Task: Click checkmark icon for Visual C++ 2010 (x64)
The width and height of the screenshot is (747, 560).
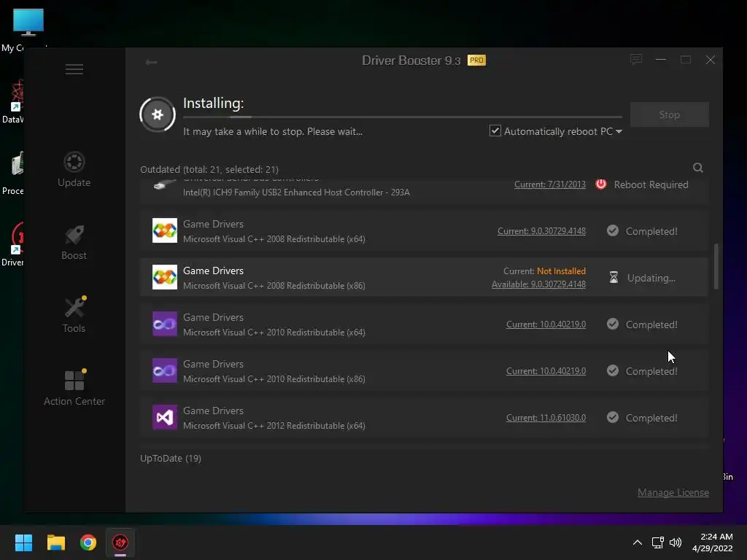Action: (x=613, y=324)
